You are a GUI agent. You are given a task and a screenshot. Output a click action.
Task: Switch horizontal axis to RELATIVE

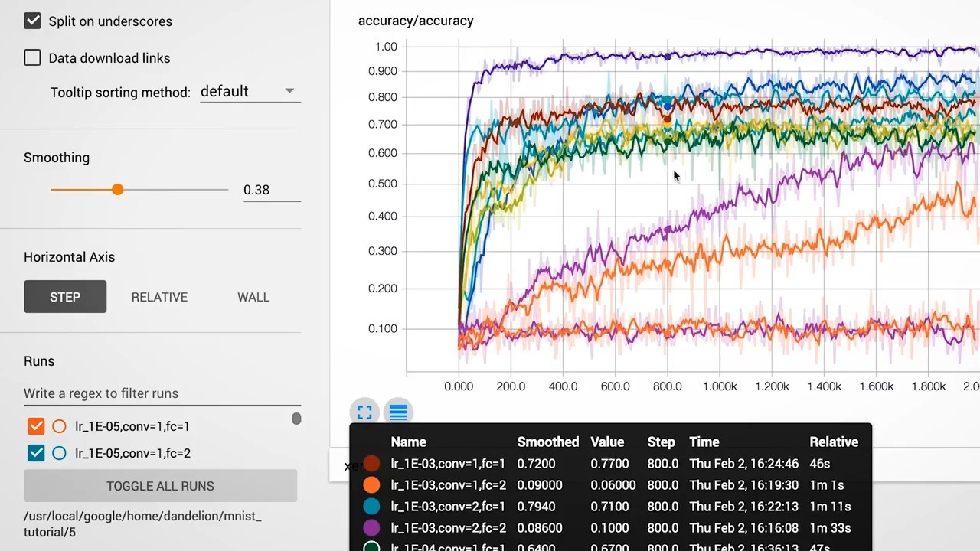tap(159, 297)
